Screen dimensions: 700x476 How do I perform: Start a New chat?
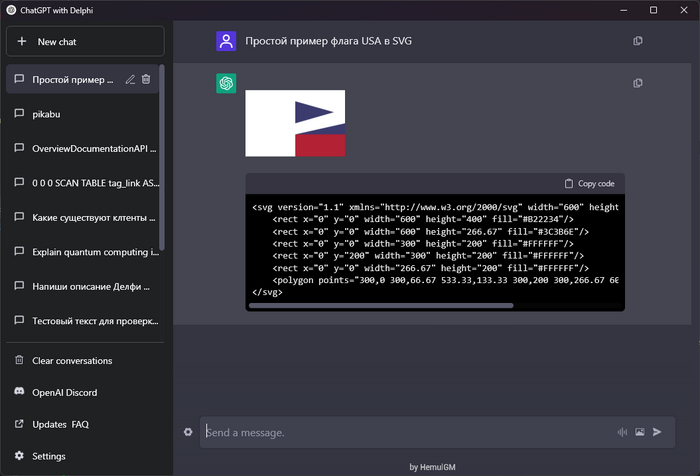(x=84, y=42)
